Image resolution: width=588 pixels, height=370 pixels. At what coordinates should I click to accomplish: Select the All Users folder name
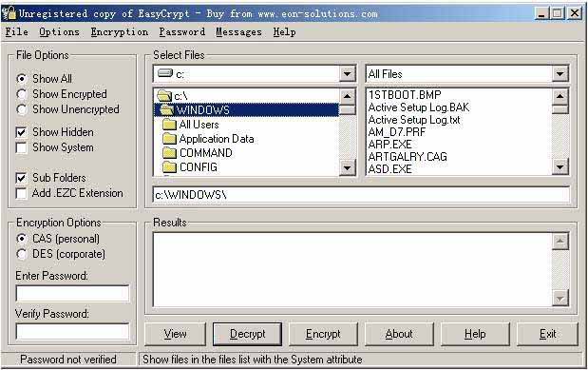coord(199,125)
